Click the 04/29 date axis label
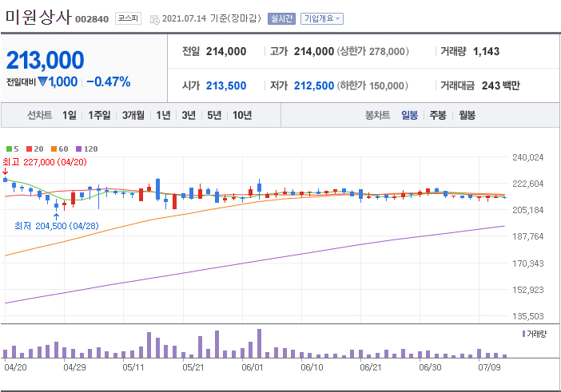561x392 pixels. (74, 367)
